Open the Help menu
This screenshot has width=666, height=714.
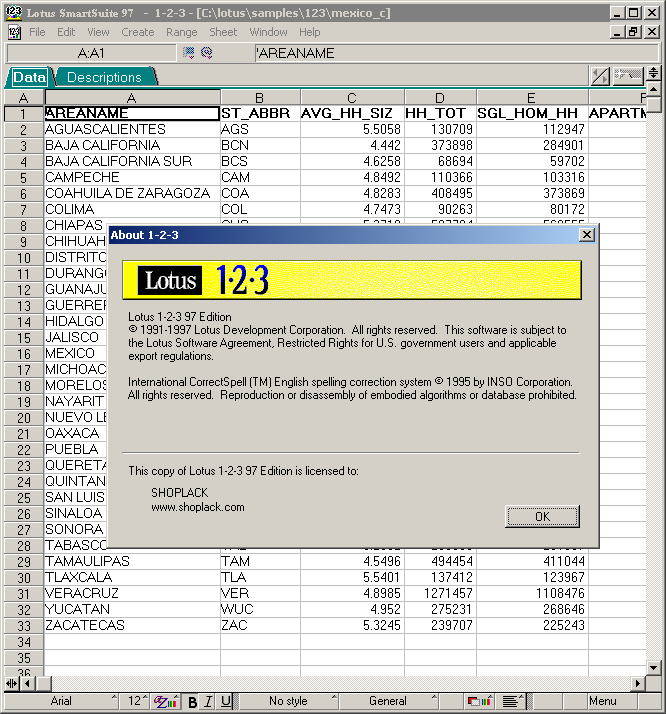coord(310,32)
